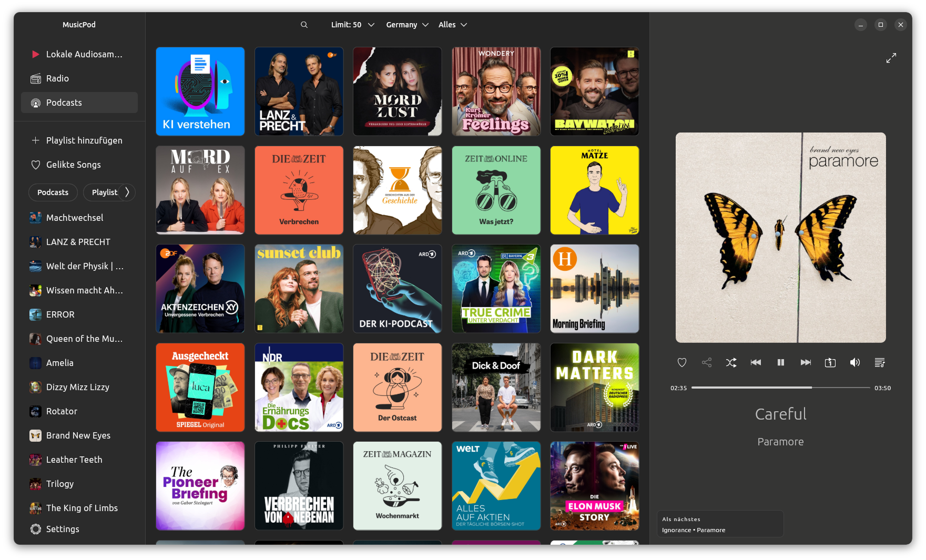Click Playlist hinzufügen
This screenshot has height=560, width=926.
tap(79, 140)
